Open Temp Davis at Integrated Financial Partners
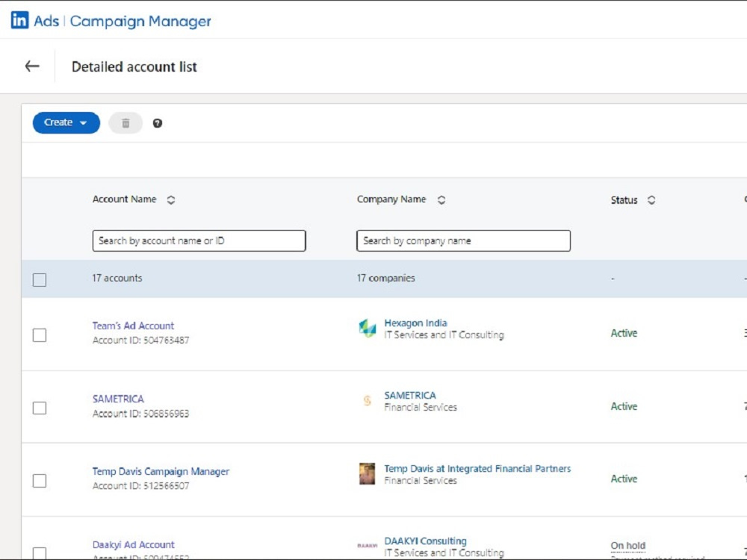Image resolution: width=747 pixels, height=560 pixels. coord(477,469)
